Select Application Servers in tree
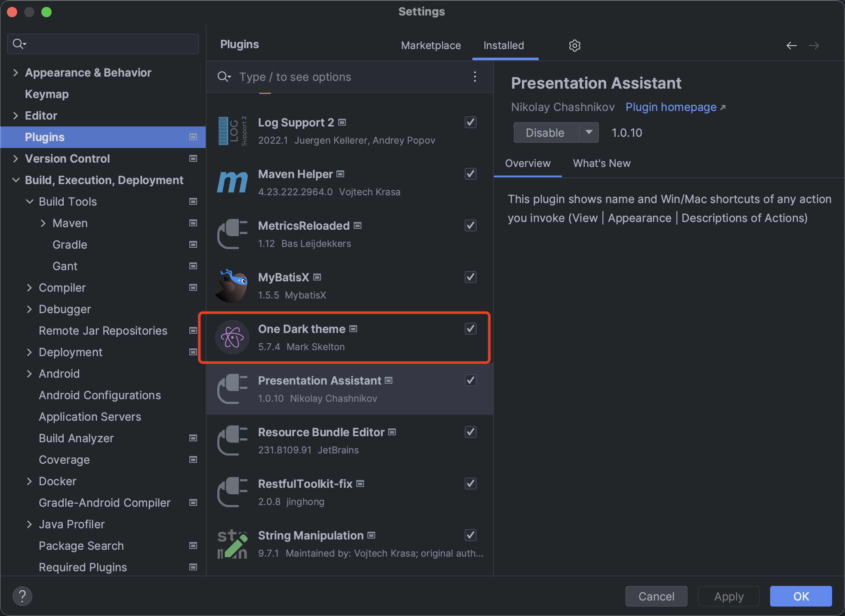Viewport: 845px width, 616px height. 90,416
